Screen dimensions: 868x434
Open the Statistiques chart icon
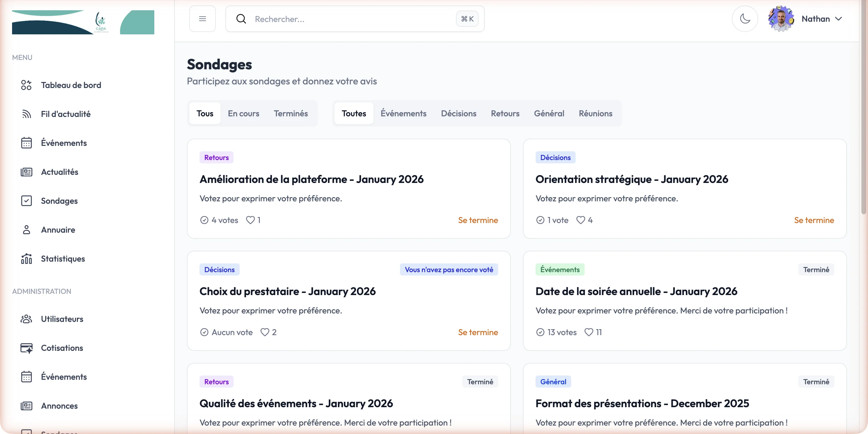[x=26, y=259]
